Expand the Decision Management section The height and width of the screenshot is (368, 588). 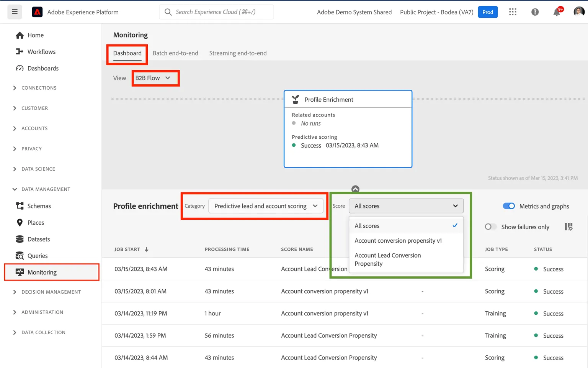point(47,292)
